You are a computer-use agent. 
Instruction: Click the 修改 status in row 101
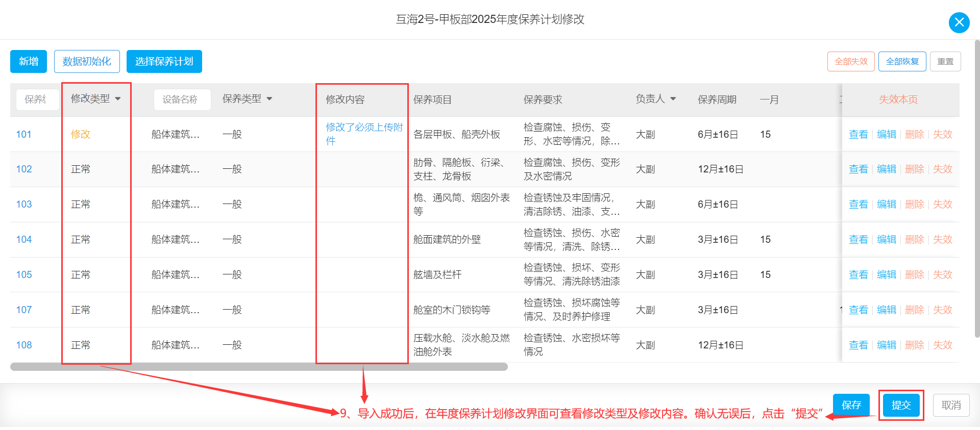click(x=81, y=134)
